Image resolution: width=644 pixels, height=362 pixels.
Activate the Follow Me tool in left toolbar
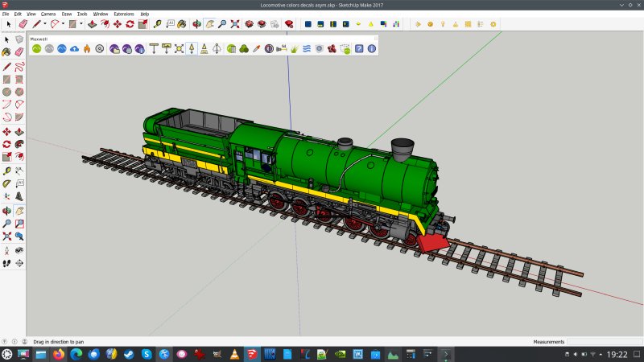19,144
